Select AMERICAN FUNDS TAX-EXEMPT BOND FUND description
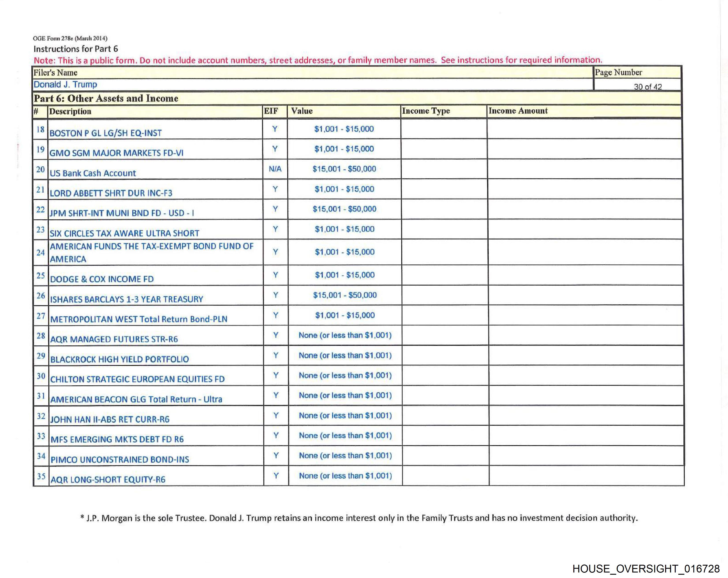This screenshot has width=728, height=578. [x=151, y=252]
